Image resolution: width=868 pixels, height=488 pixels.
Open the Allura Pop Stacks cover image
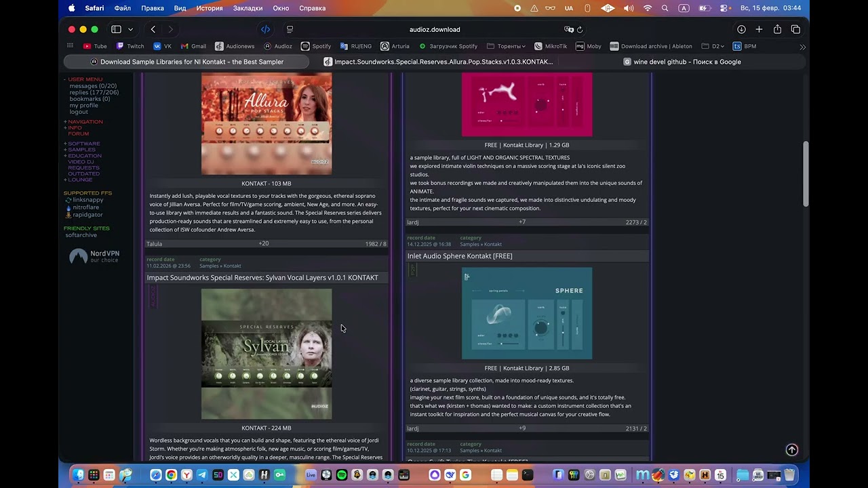(267, 124)
